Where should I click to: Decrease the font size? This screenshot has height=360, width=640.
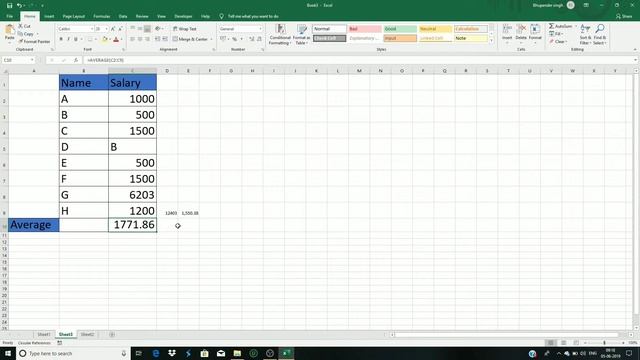click(120, 29)
